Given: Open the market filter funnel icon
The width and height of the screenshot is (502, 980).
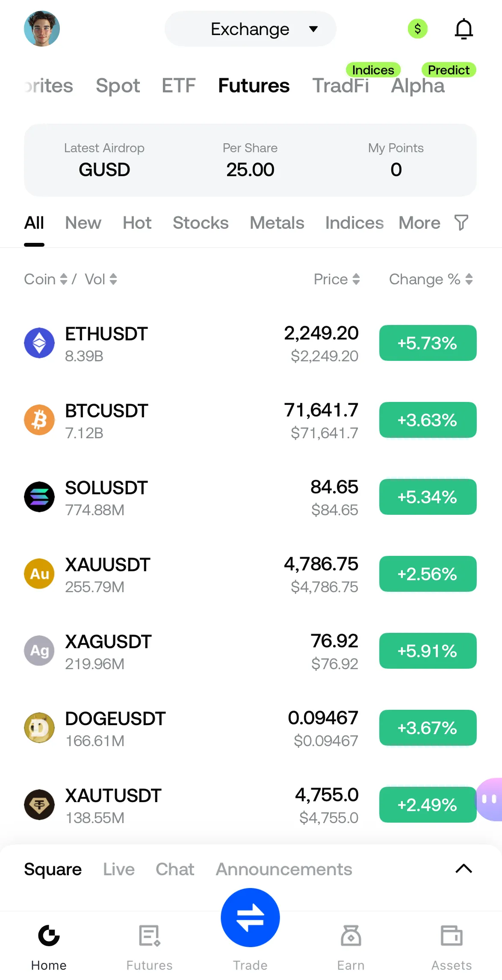Looking at the screenshot, I should 461,223.
